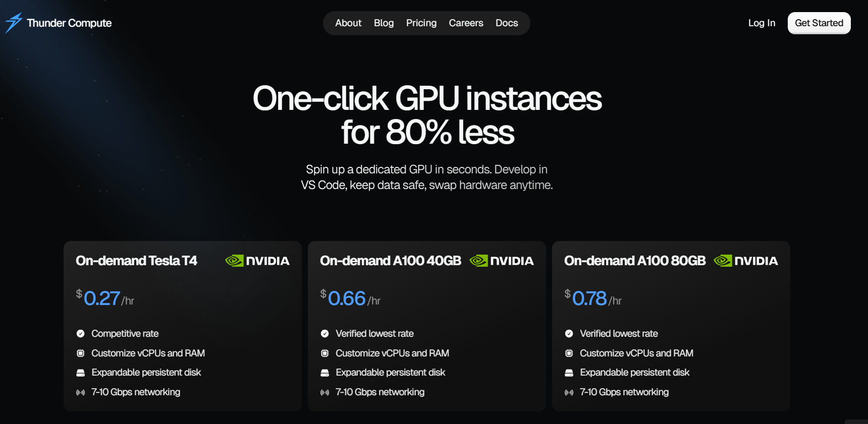Click the networking signal icon on the T4 card
868x424 pixels.
pos(81,392)
